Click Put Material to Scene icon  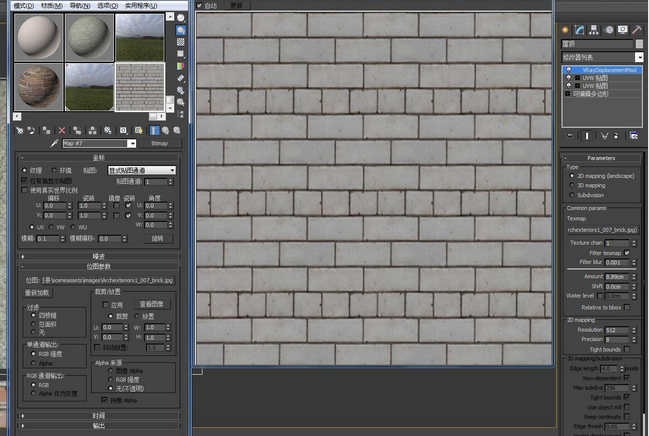(x=31, y=131)
